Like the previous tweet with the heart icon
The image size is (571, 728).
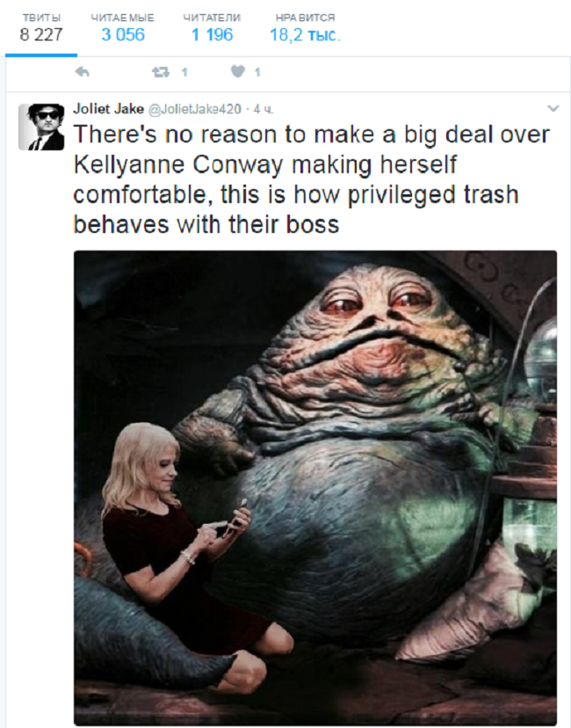pyautogui.click(x=237, y=71)
